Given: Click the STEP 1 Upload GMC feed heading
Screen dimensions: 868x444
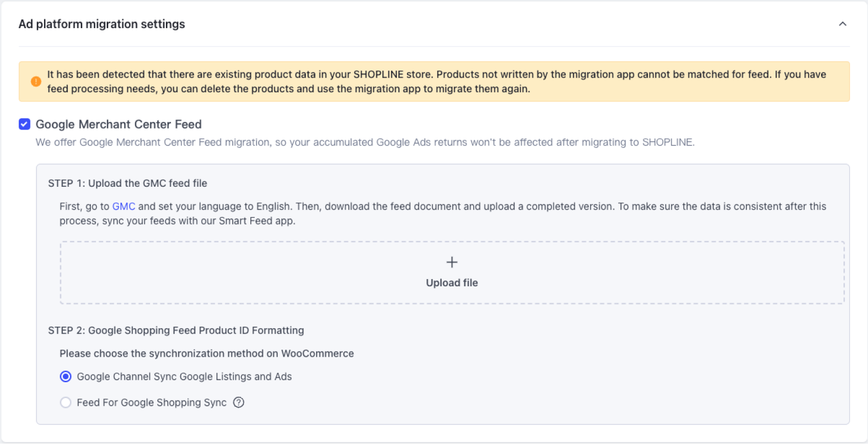Looking at the screenshot, I should pos(128,183).
